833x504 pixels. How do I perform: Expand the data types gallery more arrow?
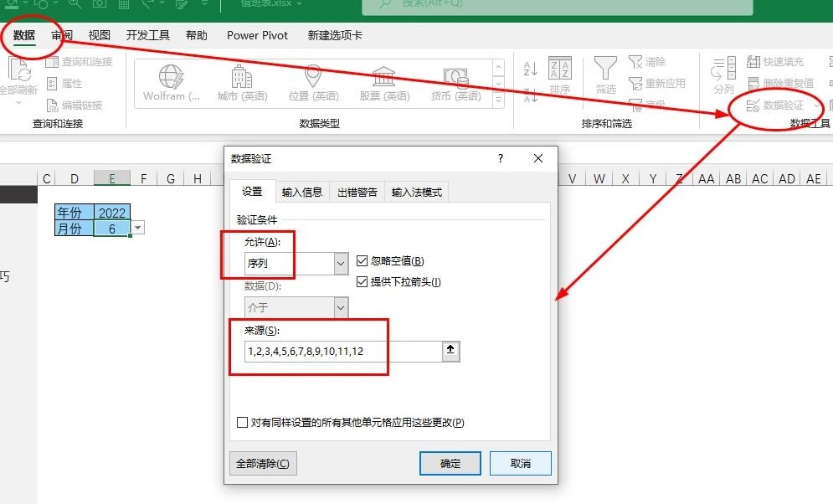coord(498,99)
